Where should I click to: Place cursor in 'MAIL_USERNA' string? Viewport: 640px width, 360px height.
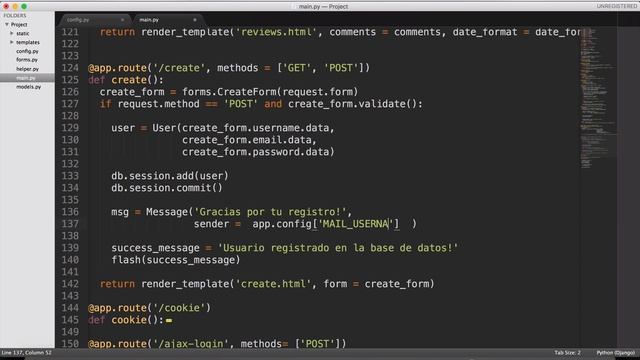click(x=355, y=224)
